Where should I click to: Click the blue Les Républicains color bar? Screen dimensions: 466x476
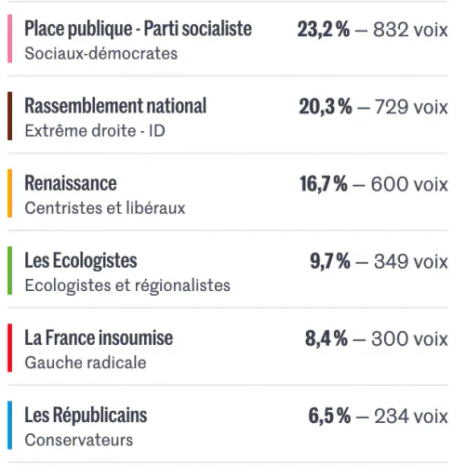click(10, 425)
